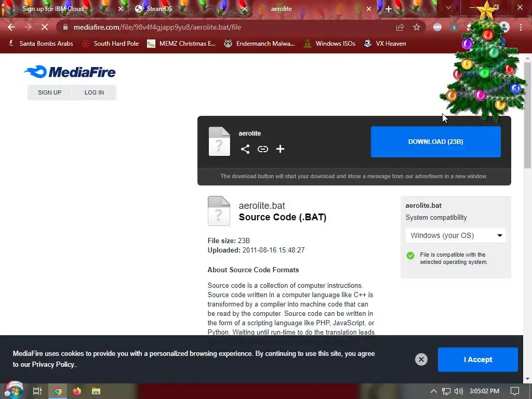This screenshot has height=399, width=532.
Task: Click the 'File size: 23B' text
Action: (229, 241)
